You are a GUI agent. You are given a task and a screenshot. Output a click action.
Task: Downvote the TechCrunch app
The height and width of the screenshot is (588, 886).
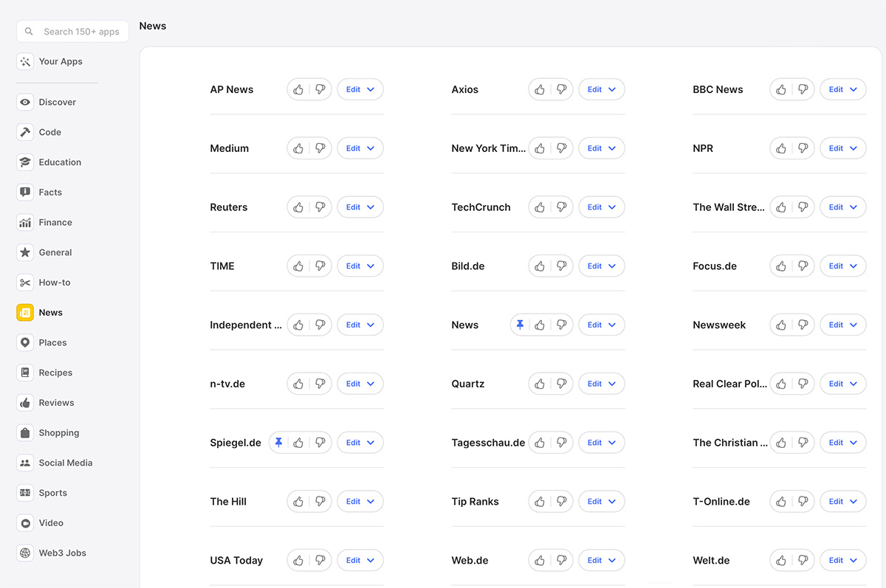pyautogui.click(x=562, y=207)
